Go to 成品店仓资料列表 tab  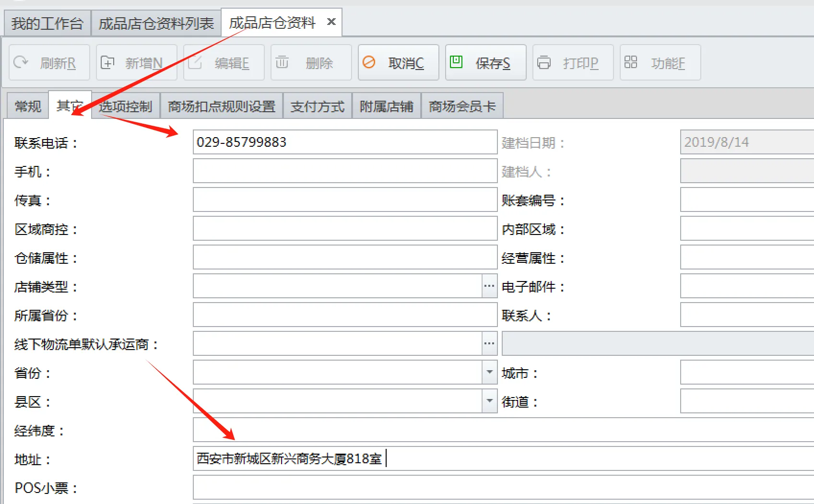pyautogui.click(x=156, y=23)
